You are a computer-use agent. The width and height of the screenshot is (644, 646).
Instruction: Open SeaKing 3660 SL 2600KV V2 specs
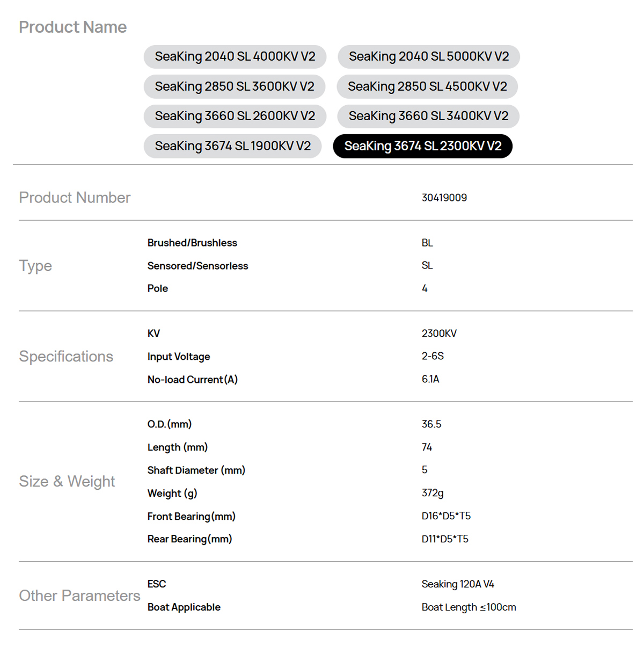point(235,116)
